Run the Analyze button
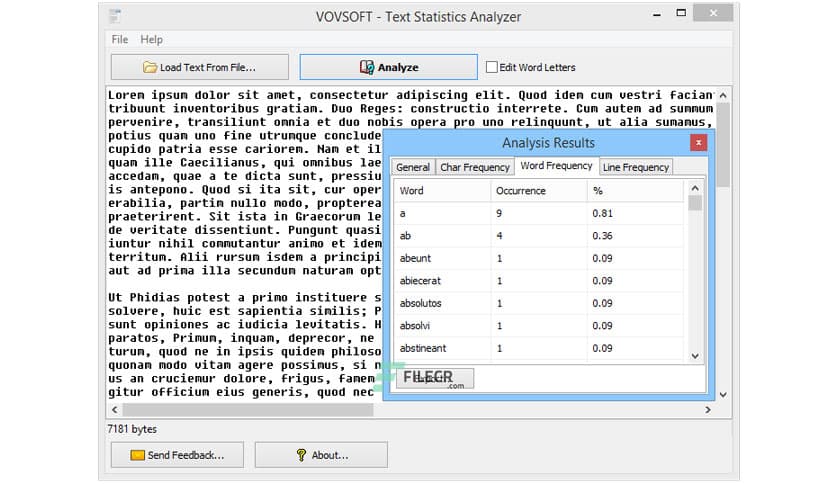The image size is (836, 484). point(388,67)
